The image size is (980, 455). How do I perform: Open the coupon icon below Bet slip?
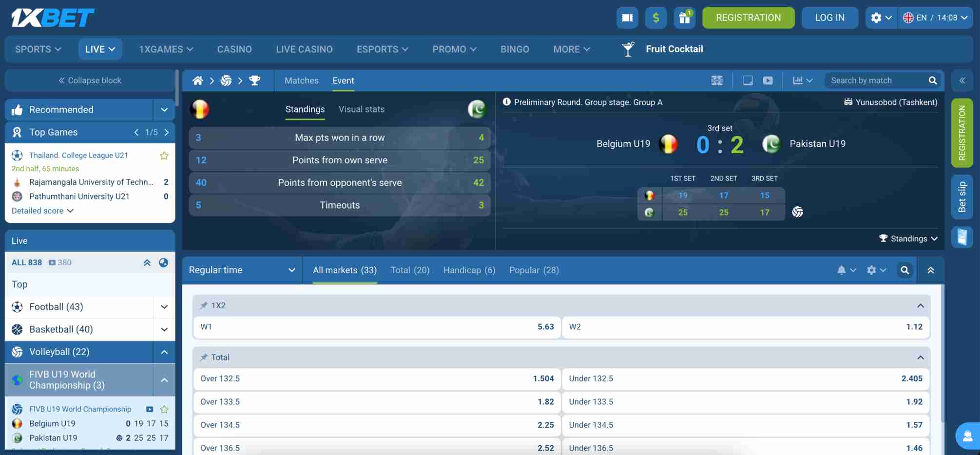tap(962, 237)
